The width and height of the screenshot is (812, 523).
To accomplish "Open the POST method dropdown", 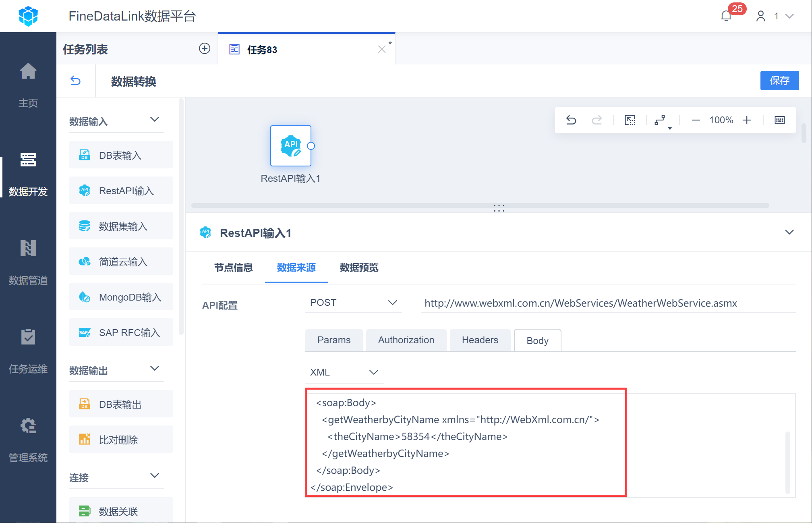I will pyautogui.click(x=353, y=303).
